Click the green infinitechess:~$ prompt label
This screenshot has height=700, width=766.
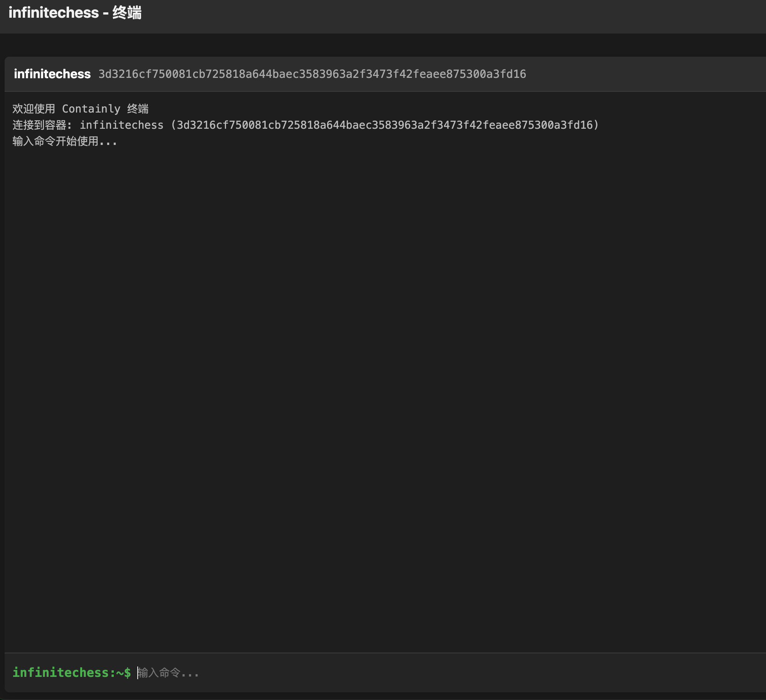71,673
